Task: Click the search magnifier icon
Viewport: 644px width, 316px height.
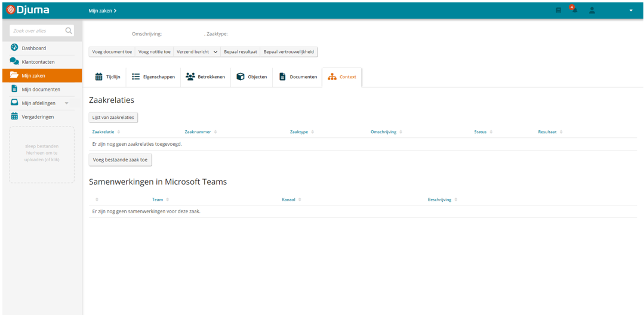Action: click(69, 31)
